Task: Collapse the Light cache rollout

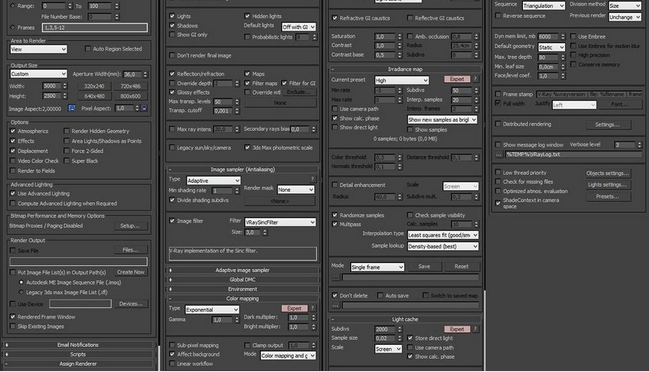Action: click(405, 319)
